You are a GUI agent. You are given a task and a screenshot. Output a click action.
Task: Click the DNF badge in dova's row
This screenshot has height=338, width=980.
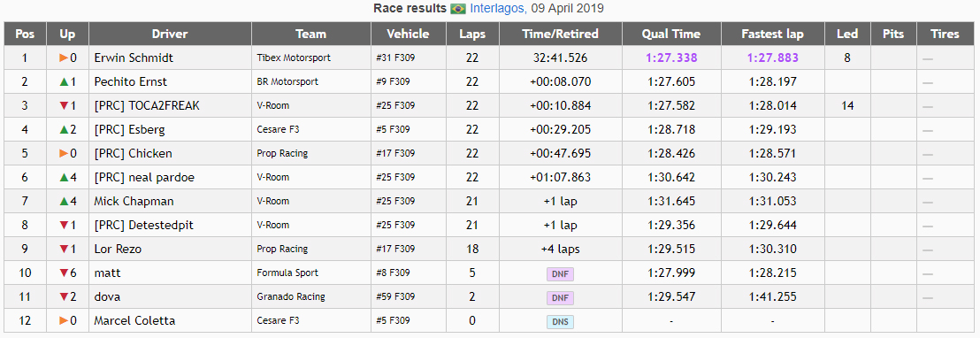tap(560, 297)
